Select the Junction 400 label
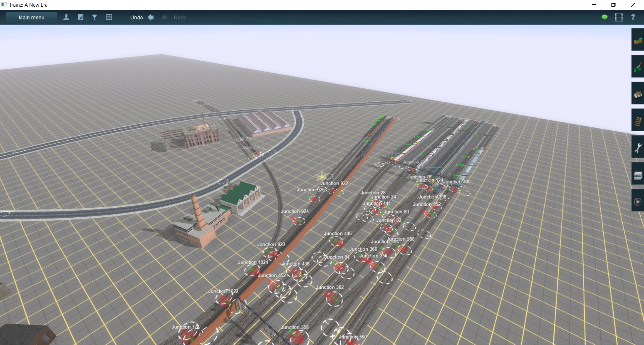The height and width of the screenshot is (345, 644). point(457,182)
